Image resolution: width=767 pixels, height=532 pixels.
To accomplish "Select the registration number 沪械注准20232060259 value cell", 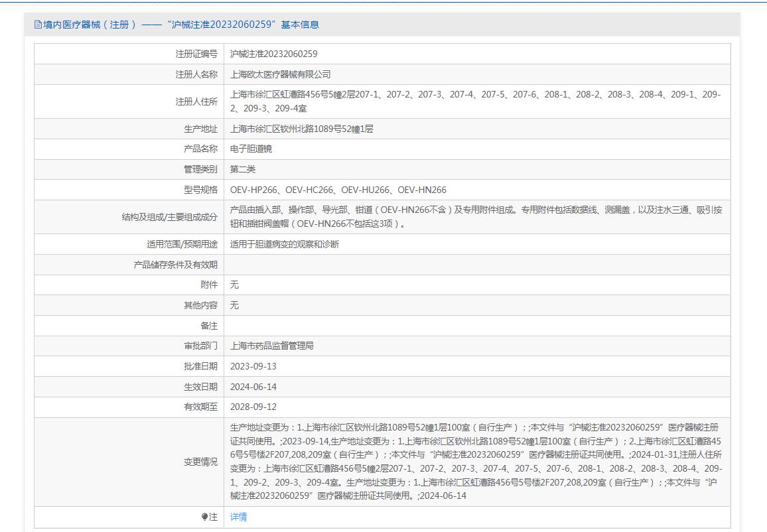I will click(273, 54).
